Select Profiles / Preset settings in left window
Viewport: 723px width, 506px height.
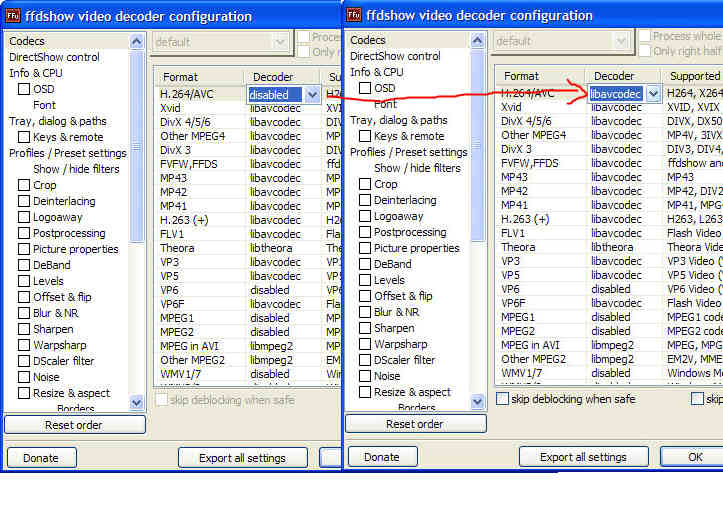67,153
